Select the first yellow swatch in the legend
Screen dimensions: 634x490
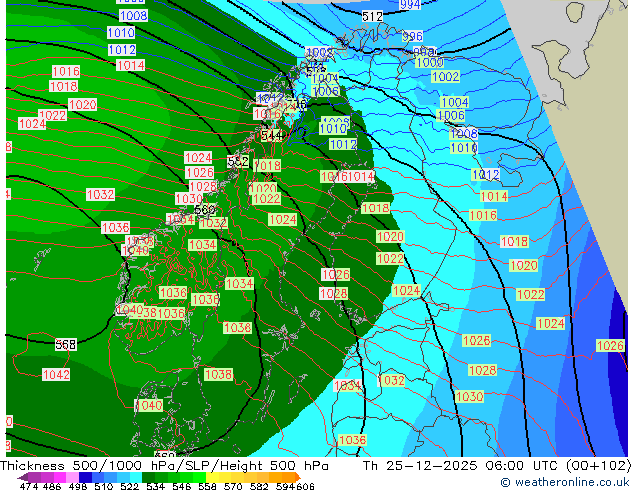pyautogui.click(x=212, y=477)
